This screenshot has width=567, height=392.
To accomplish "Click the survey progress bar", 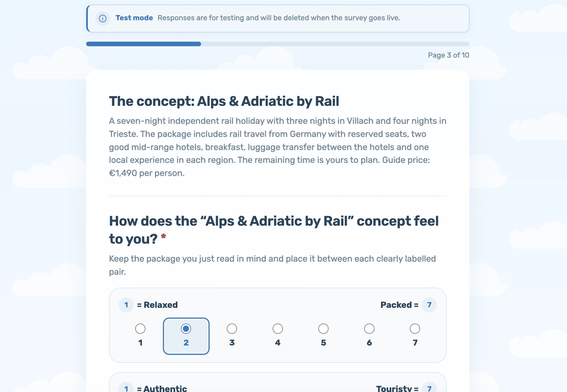I will [x=278, y=44].
